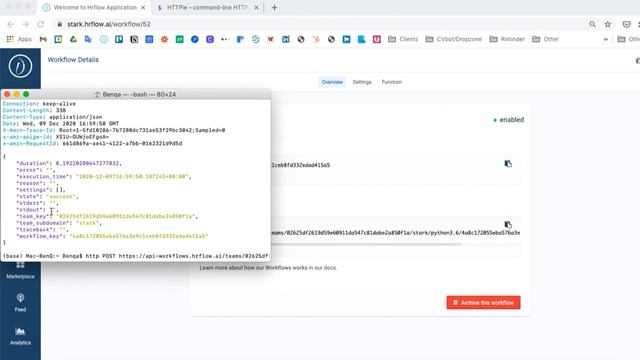Click the "workflow_key" line in terminal
640x360 pixels.
coord(112,236)
